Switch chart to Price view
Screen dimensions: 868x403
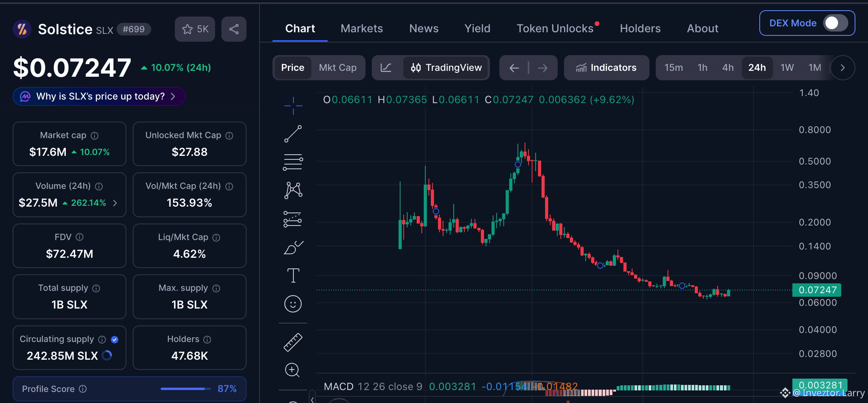293,68
